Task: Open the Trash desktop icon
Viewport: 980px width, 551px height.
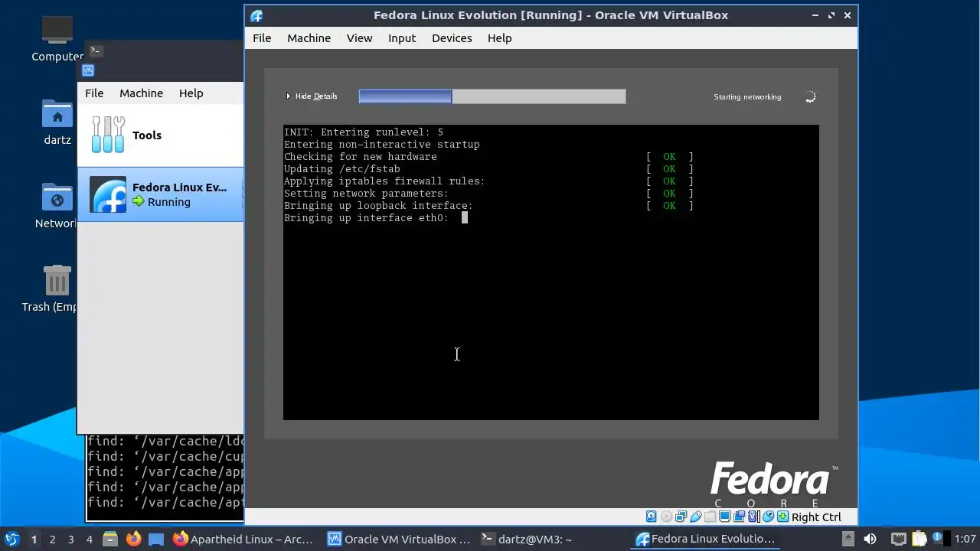Action: [57, 289]
